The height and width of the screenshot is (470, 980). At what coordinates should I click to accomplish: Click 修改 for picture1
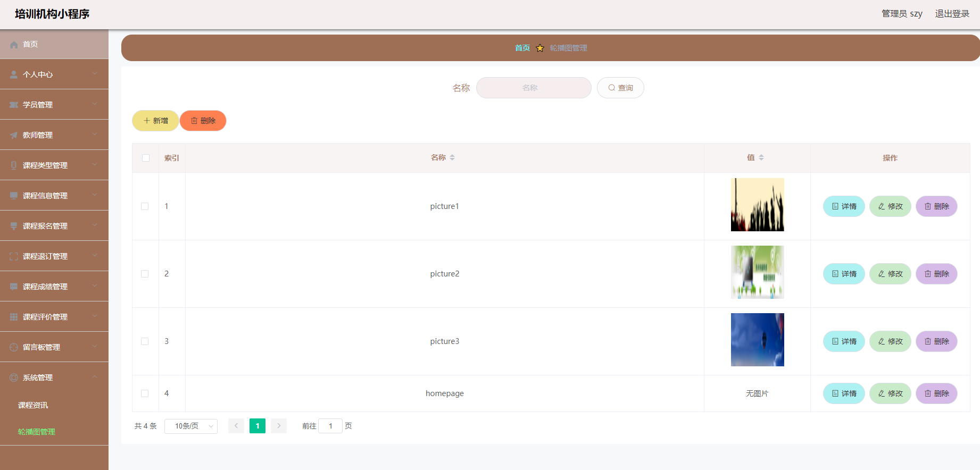tap(890, 206)
